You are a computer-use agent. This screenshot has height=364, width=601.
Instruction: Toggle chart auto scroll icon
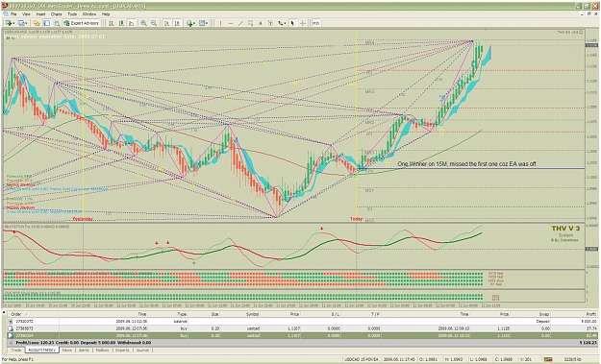(166, 23)
